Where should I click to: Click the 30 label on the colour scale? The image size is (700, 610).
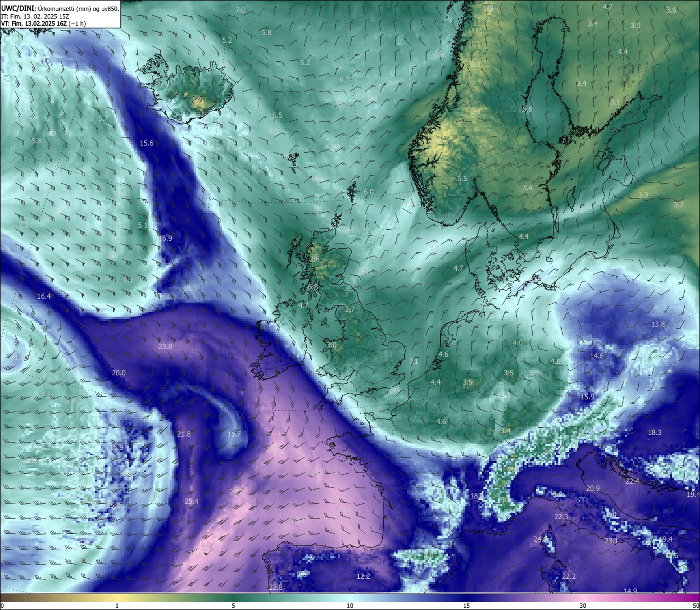[583, 606]
